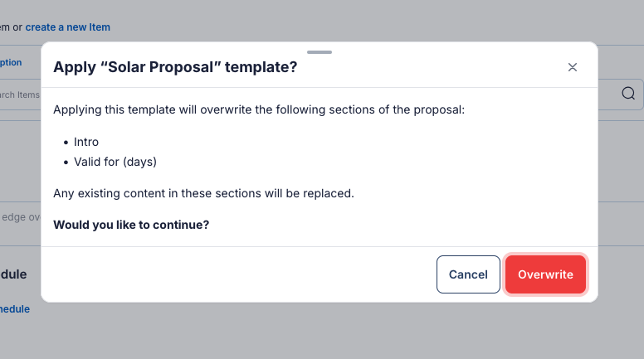The height and width of the screenshot is (359, 644).
Task: Grab the dialog's top drag handle
Action: pos(320,51)
